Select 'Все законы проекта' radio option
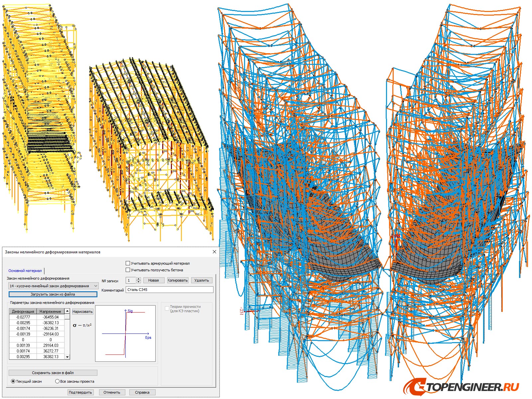 57,381
